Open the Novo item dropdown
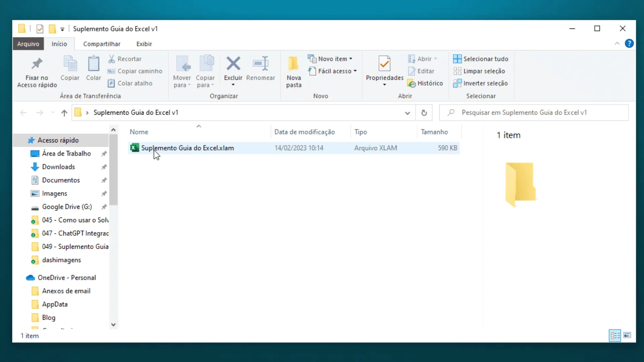 (330, 59)
